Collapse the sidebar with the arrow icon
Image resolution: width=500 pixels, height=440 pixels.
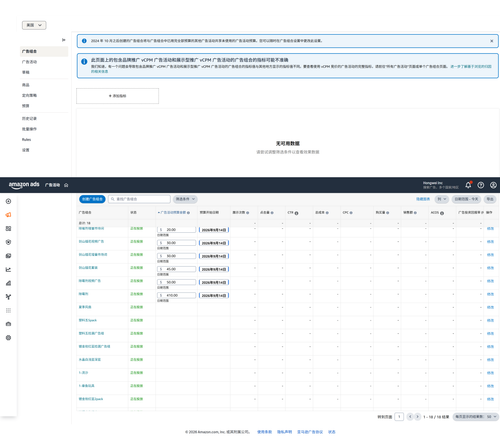pyautogui.click(x=64, y=40)
